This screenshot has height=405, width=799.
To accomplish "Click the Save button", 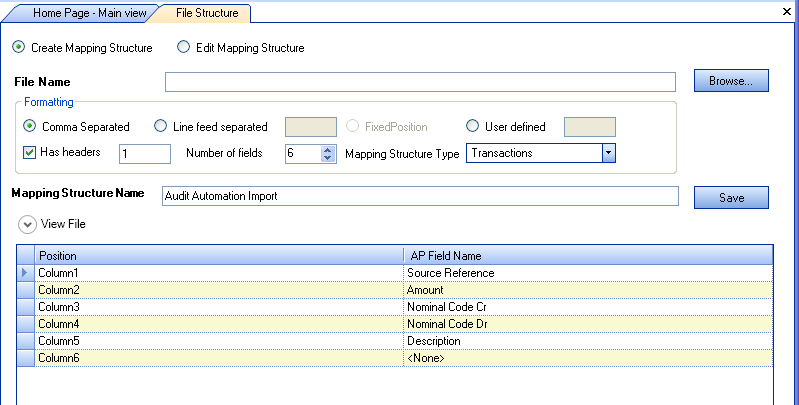I will (731, 198).
